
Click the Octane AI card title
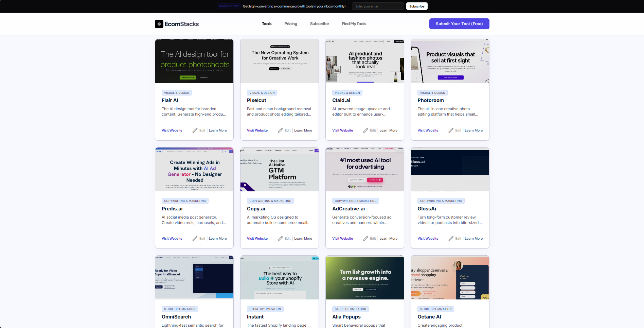point(429,317)
